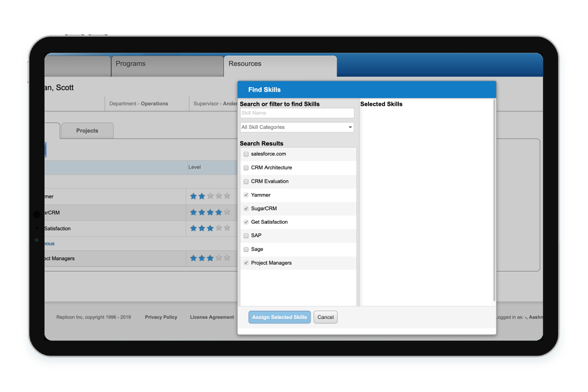
Task: Set SugarCRM rating to one star
Action: pyautogui.click(x=194, y=213)
